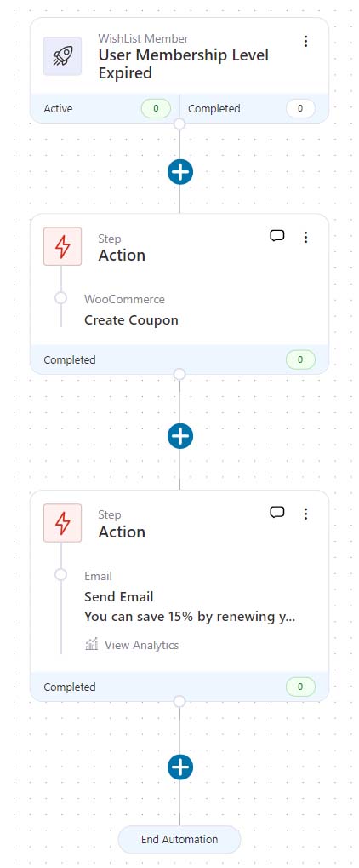The image size is (359, 868).
Task: Click the Send Email lightning icon
Action: point(62,522)
